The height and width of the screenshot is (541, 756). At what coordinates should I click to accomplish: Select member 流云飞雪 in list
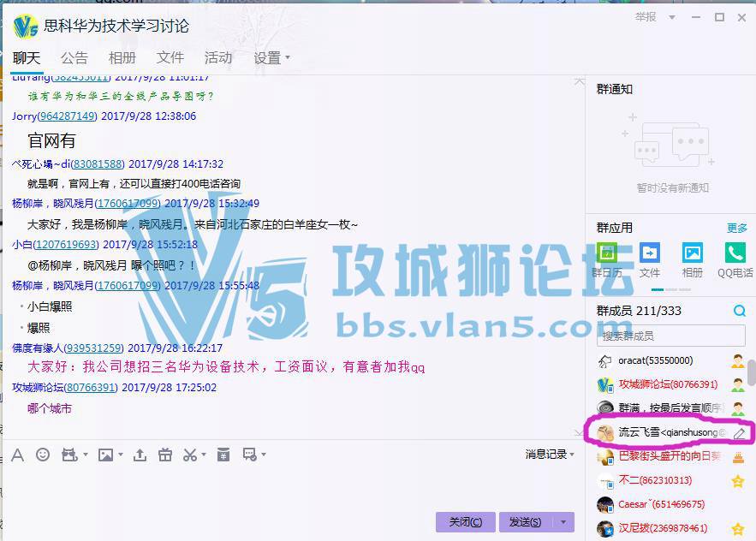(x=670, y=432)
